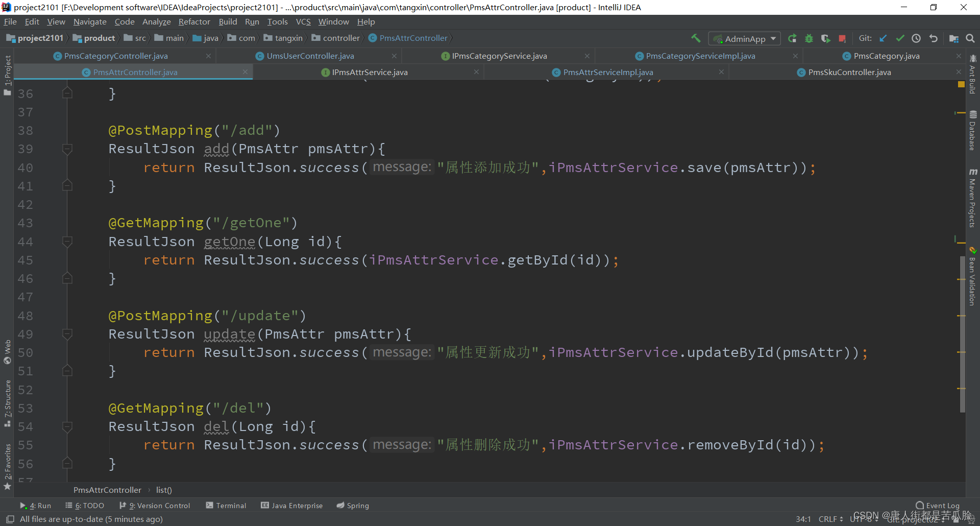Click the fold end marker at line 51

pyautogui.click(x=67, y=371)
